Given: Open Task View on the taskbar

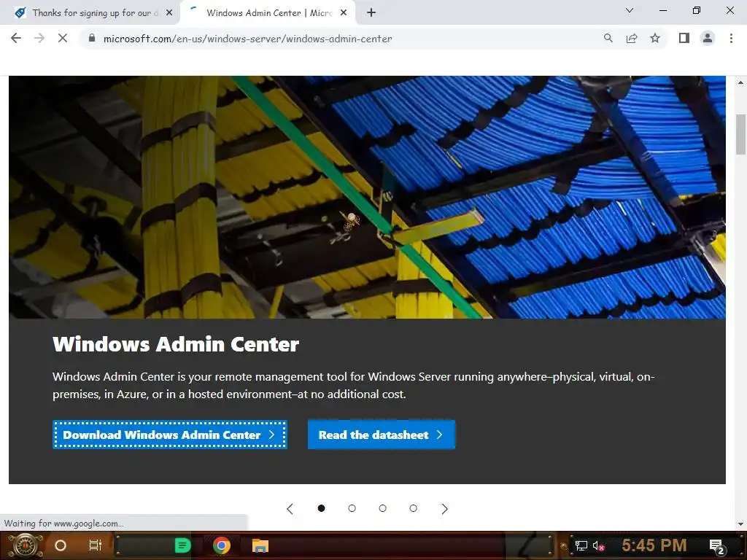Looking at the screenshot, I should point(96,545).
